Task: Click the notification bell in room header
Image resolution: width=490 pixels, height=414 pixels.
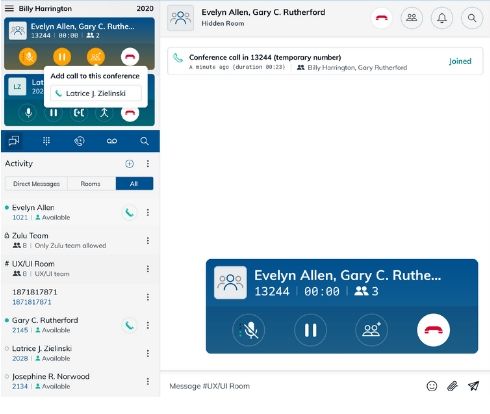Action: pos(442,18)
